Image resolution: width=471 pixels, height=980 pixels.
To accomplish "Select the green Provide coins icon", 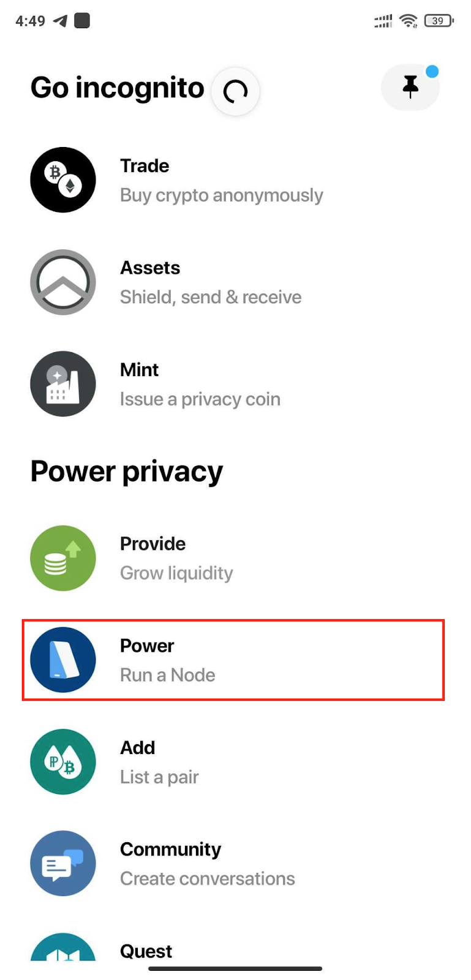I will coord(63,558).
